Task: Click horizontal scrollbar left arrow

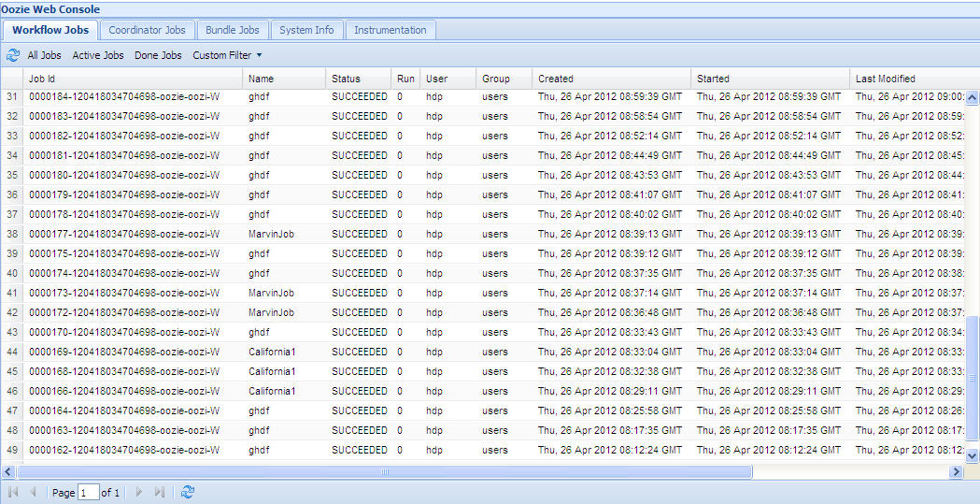Action: 8,471
